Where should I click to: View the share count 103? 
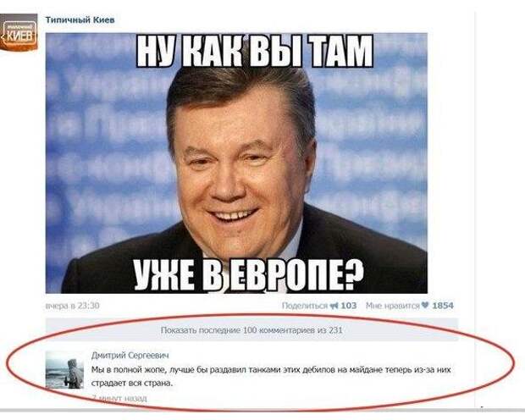[x=349, y=306]
